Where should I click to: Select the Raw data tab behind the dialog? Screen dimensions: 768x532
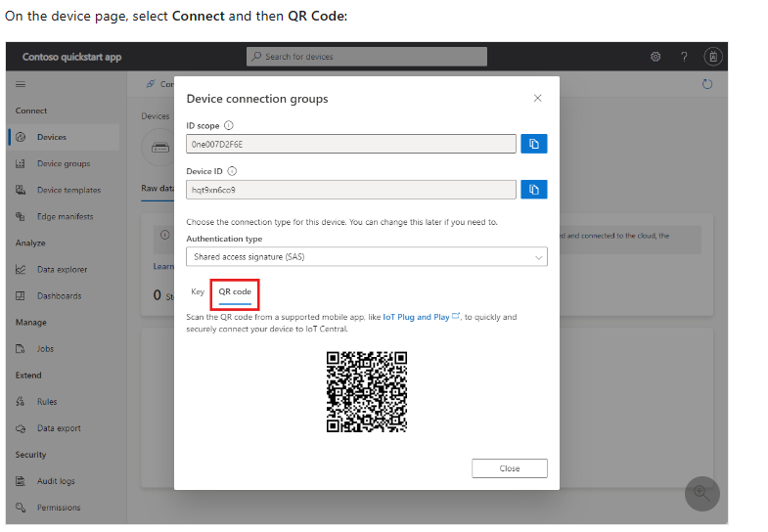tap(158, 189)
